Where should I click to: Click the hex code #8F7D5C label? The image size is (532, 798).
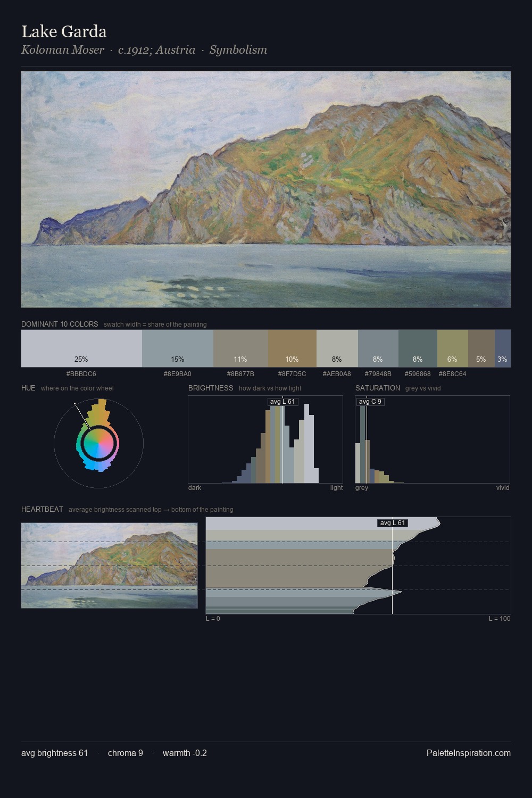[292, 374]
